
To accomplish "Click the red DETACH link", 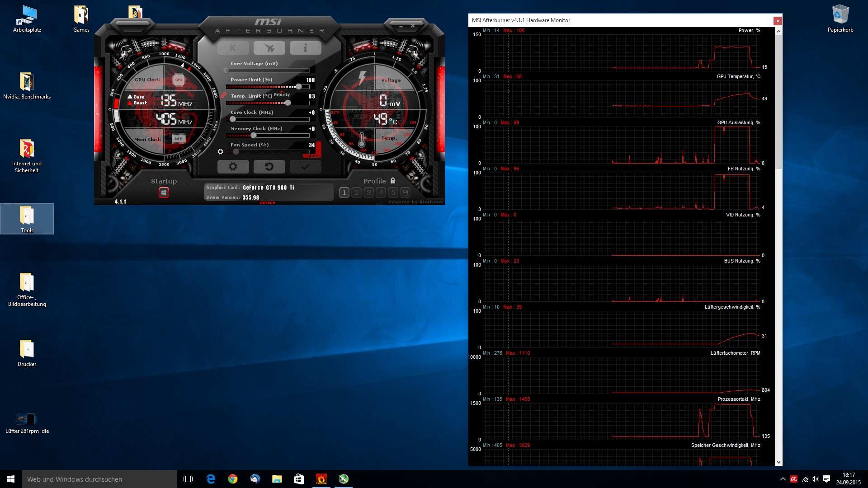I will pos(267,203).
